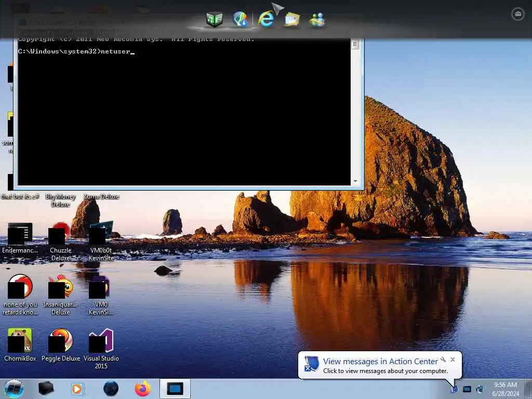Select the Zuma Deluxe desktop label
532x399 pixels.
click(x=101, y=196)
